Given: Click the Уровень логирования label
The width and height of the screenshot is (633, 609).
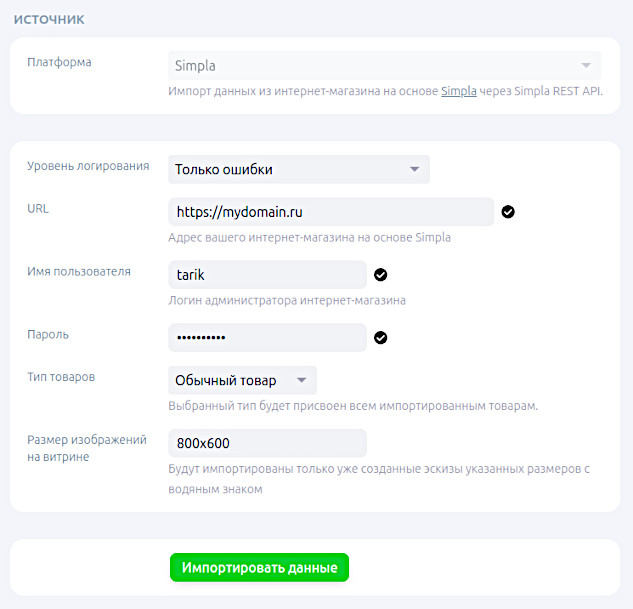Looking at the screenshot, I should click(x=88, y=166).
